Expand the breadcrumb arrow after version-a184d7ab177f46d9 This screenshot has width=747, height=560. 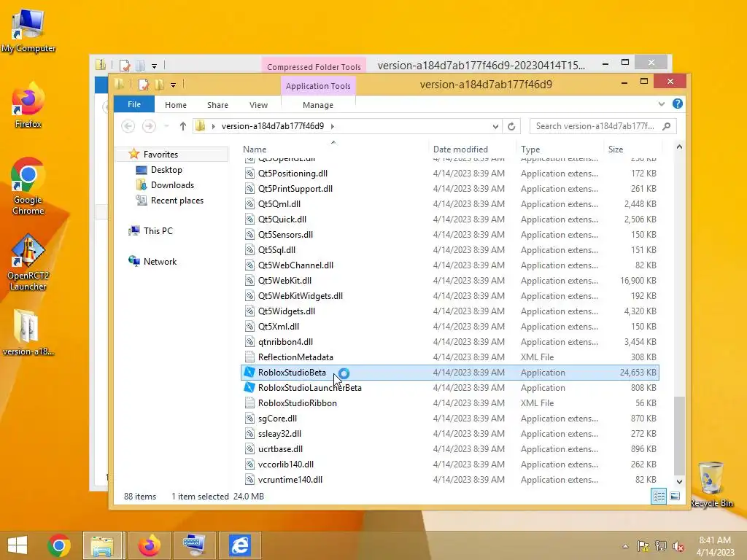(333, 126)
